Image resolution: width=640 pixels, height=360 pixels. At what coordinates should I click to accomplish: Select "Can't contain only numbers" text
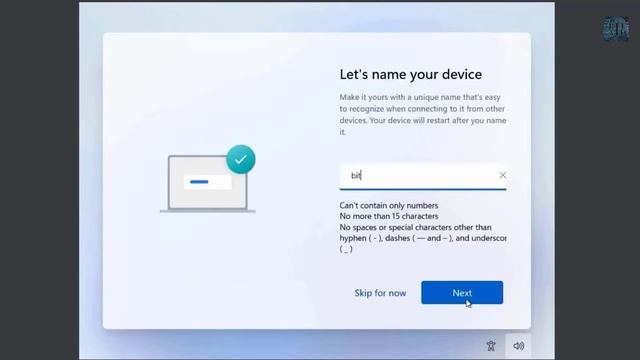389,205
